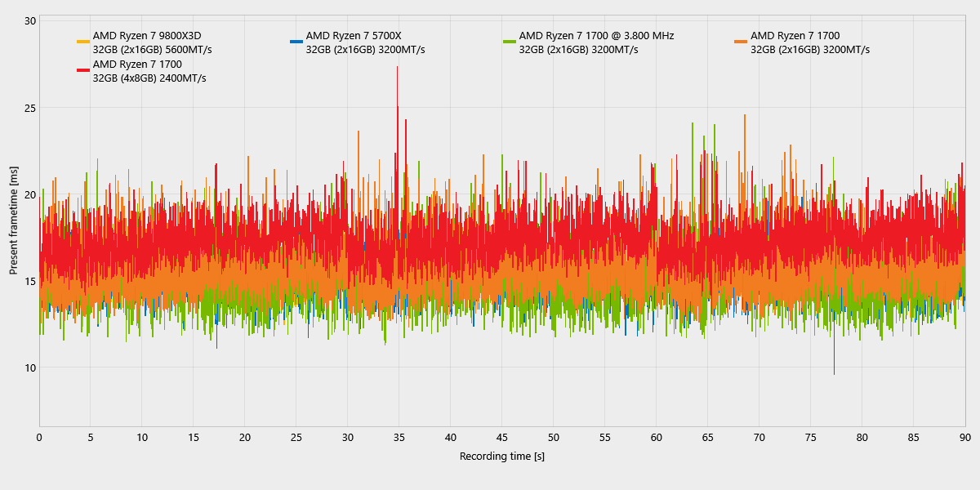Click the red Ryzen 7 1700 2400MT/s swatch
Image resolution: width=980 pixels, height=490 pixels.
pos(82,70)
